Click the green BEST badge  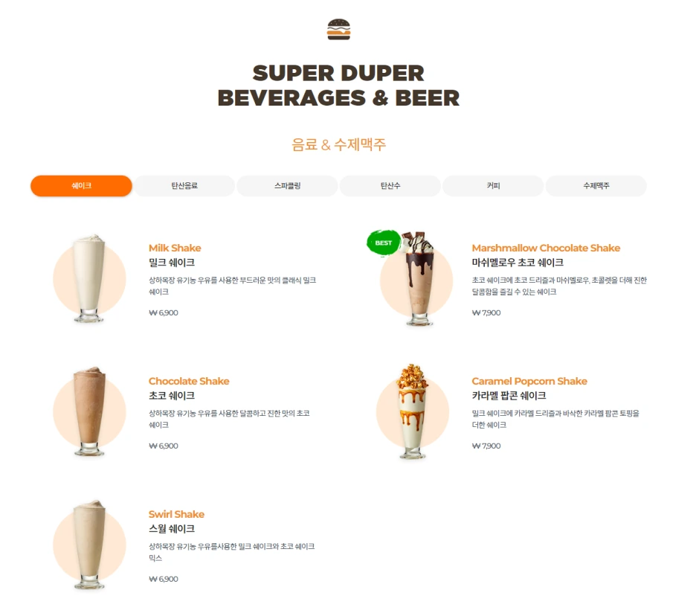(x=384, y=243)
